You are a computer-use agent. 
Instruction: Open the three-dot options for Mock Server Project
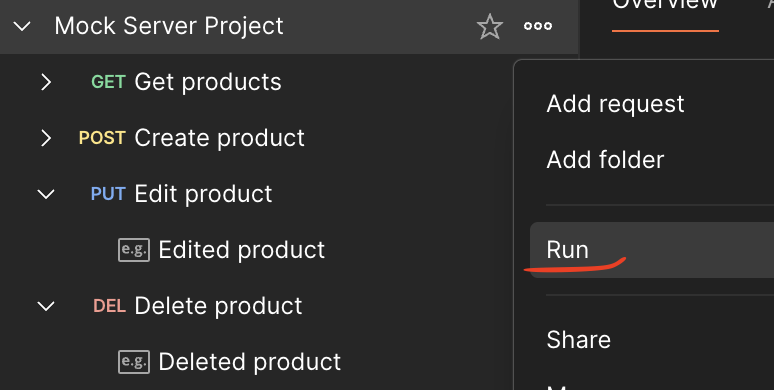pyautogui.click(x=538, y=26)
